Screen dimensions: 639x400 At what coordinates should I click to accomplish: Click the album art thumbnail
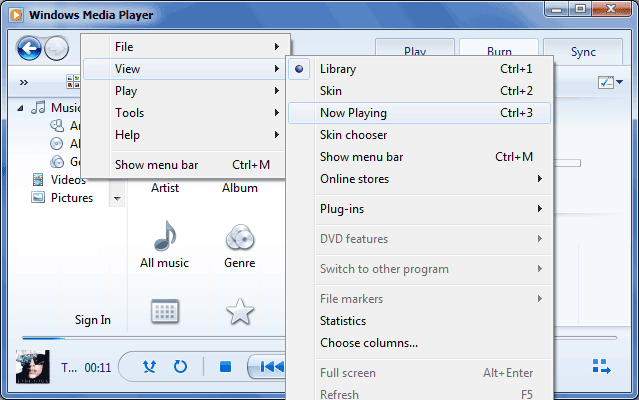pyautogui.click(x=33, y=367)
